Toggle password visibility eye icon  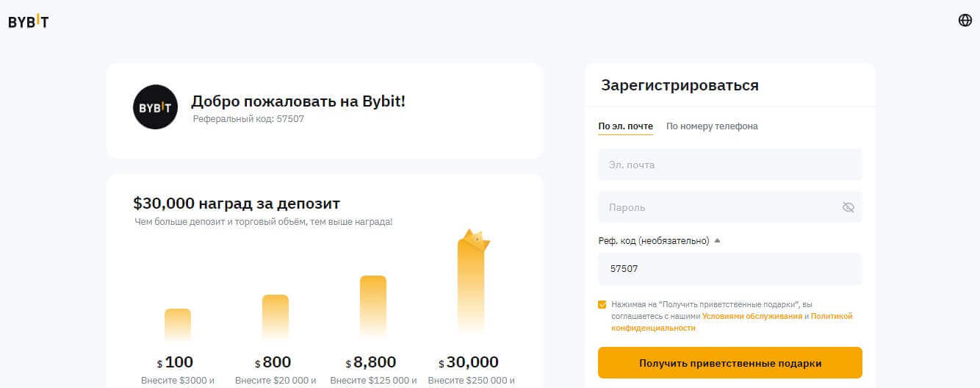pos(849,207)
